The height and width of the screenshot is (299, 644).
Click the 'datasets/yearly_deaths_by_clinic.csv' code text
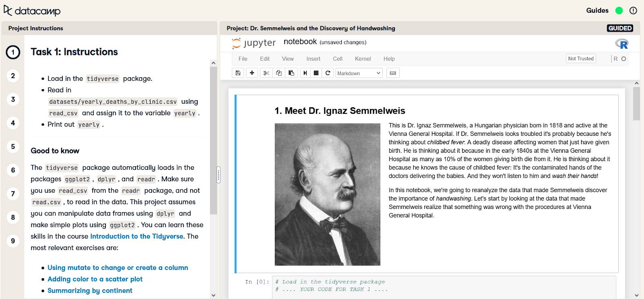[x=113, y=102]
